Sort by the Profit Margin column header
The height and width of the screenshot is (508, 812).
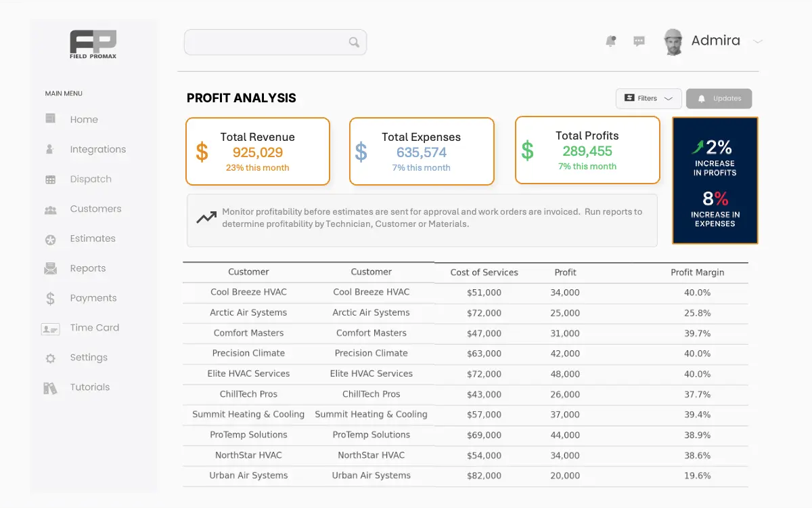click(697, 272)
